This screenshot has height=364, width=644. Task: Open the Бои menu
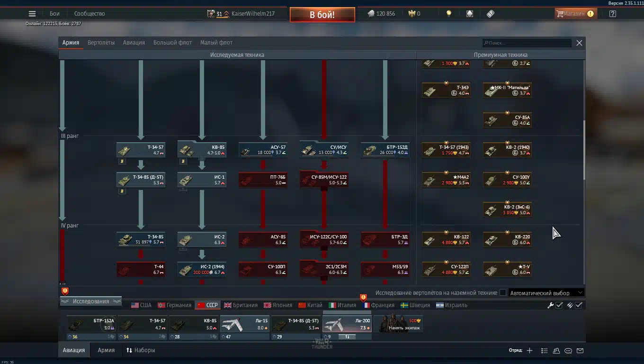coord(54,14)
